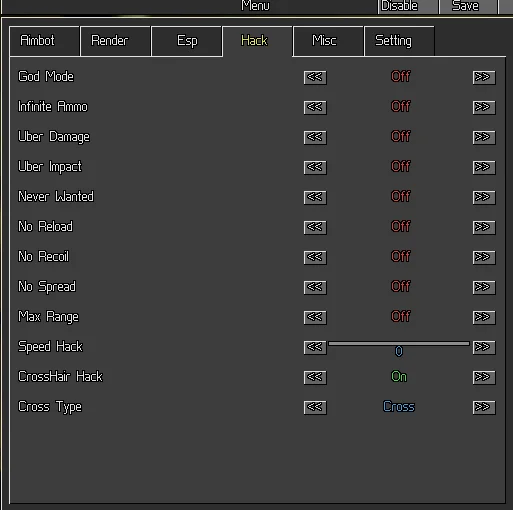The image size is (513, 510).
Task: Click the left arrow for Infinite Ammo
Action: point(315,107)
